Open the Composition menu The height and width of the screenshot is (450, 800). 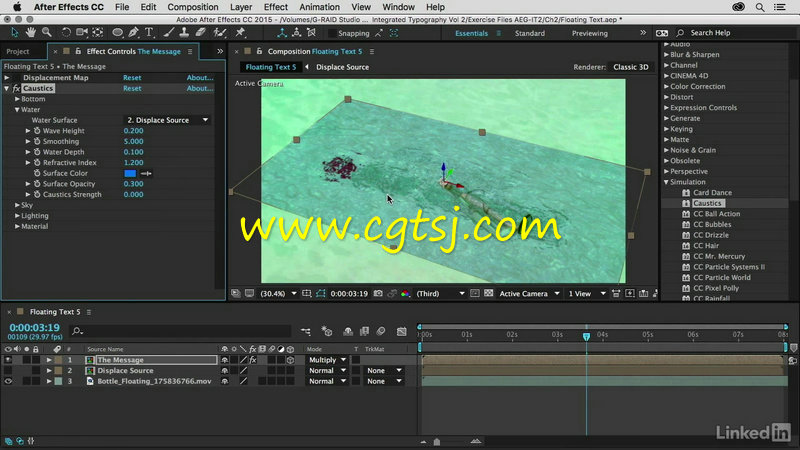[193, 7]
